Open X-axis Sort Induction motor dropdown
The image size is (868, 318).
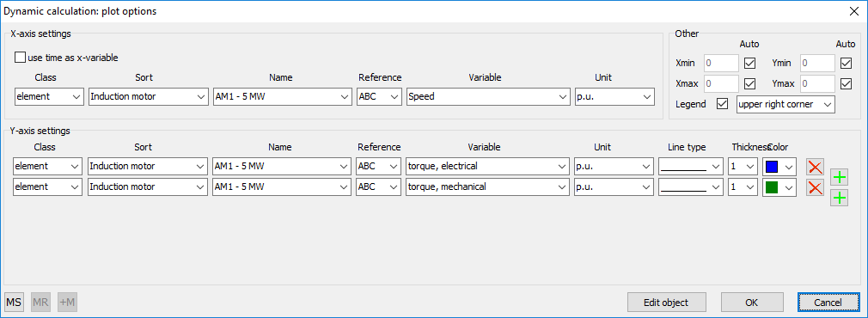click(148, 96)
